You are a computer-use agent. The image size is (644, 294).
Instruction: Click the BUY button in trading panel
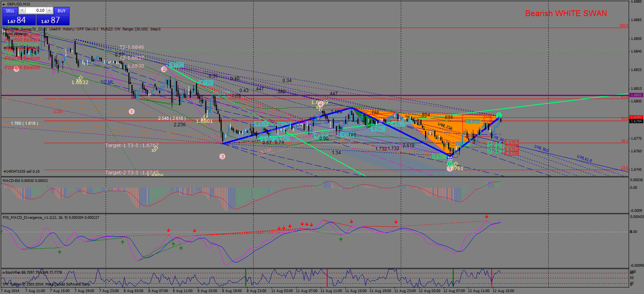click(x=61, y=11)
